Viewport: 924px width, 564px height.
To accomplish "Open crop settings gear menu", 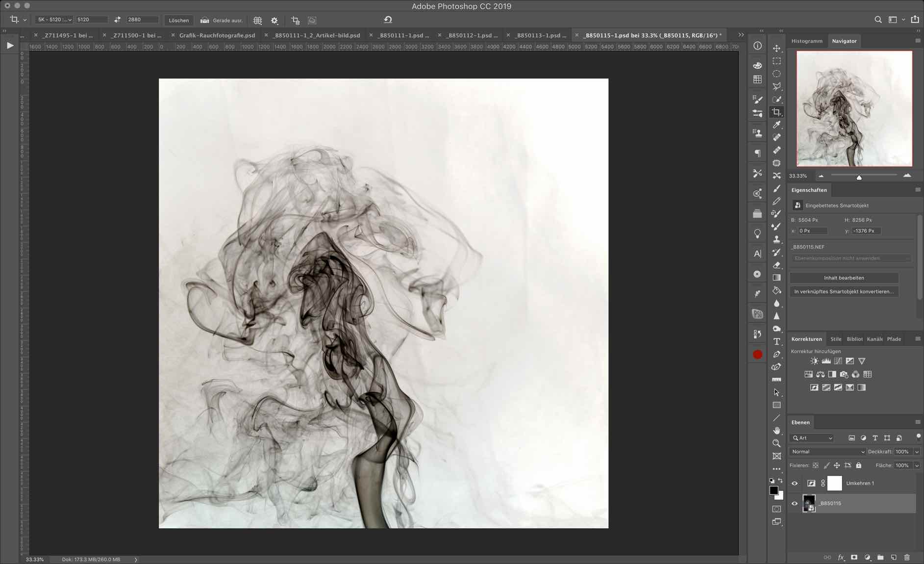I will tap(275, 21).
